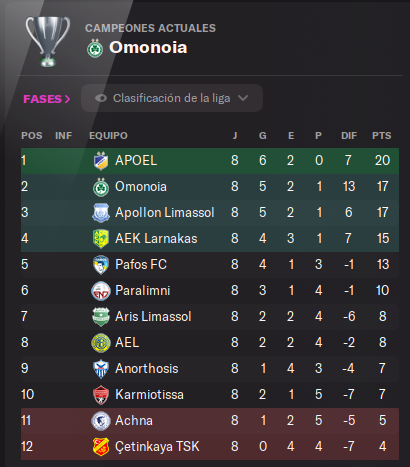Image resolution: width=410 pixels, height=467 pixels.
Task: Open the Clasificación de la liga dropdown
Action: tap(172, 98)
